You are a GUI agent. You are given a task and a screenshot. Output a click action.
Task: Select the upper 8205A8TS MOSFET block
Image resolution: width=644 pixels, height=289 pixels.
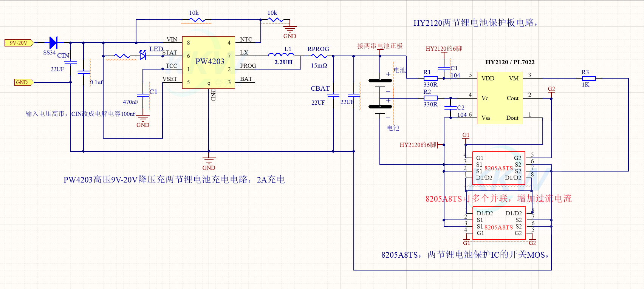click(499, 168)
